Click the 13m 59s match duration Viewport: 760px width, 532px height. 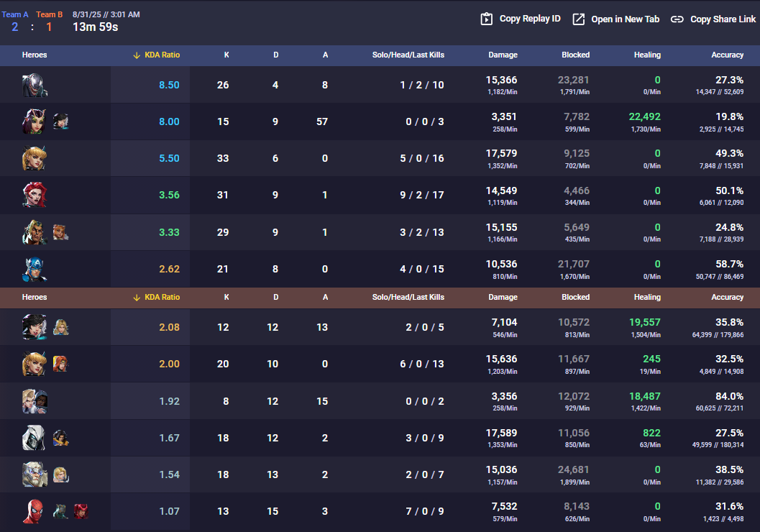tap(96, 27)
